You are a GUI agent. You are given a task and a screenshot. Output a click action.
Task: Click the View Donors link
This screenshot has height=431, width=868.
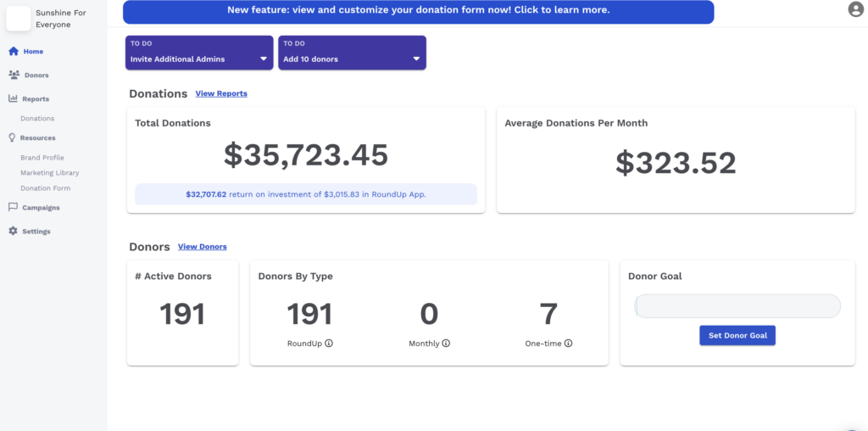coord(202,247)
